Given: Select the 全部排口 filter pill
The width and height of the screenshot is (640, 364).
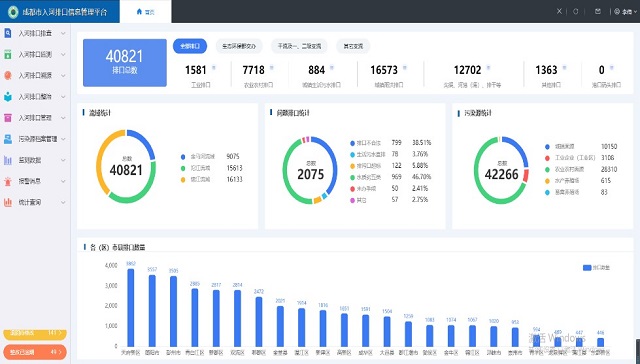Looking at the screenshot, I should click(190, 46).
